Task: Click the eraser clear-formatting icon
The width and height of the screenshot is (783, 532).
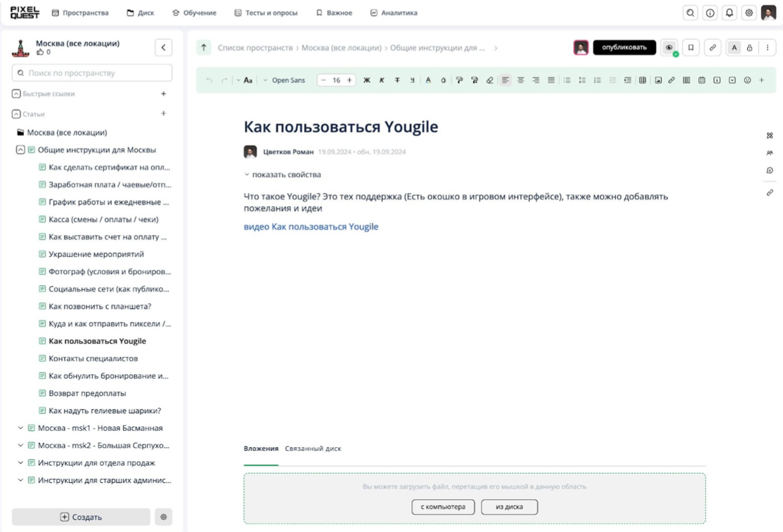Action: [x=490, y=80]
